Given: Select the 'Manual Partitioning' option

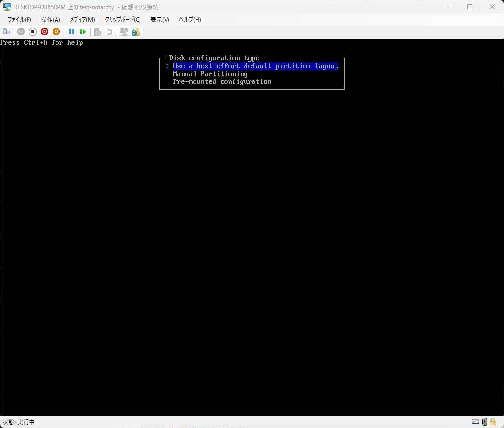Looking at the screenshot, I should pos(210,74).
